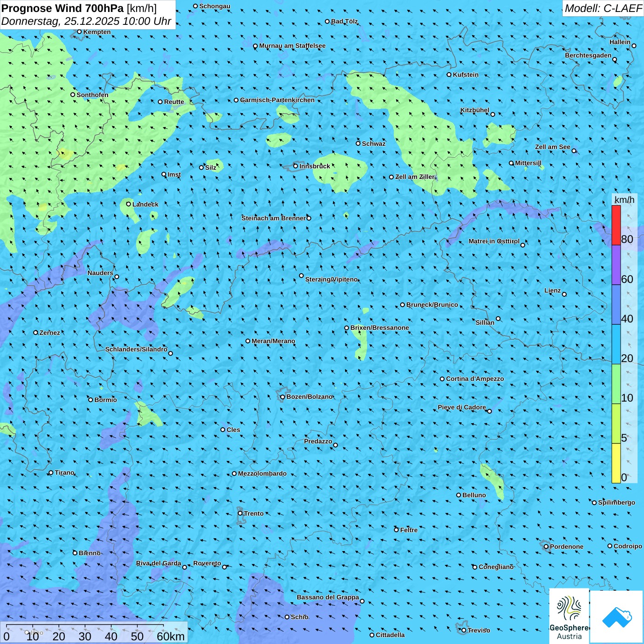Screen dimensions: 644x644
Task: Click the GeoSphere Austria logo
Action: (569, 616)
